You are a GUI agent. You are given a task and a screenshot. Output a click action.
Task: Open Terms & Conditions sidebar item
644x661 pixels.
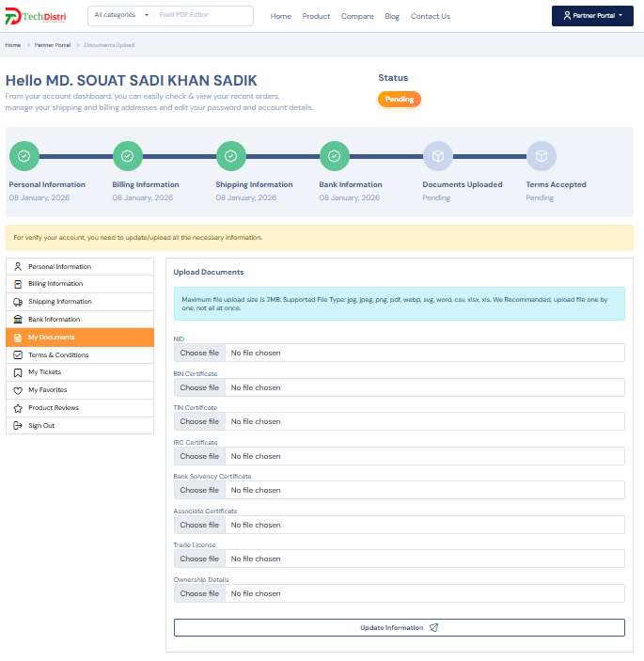point(80,355)
